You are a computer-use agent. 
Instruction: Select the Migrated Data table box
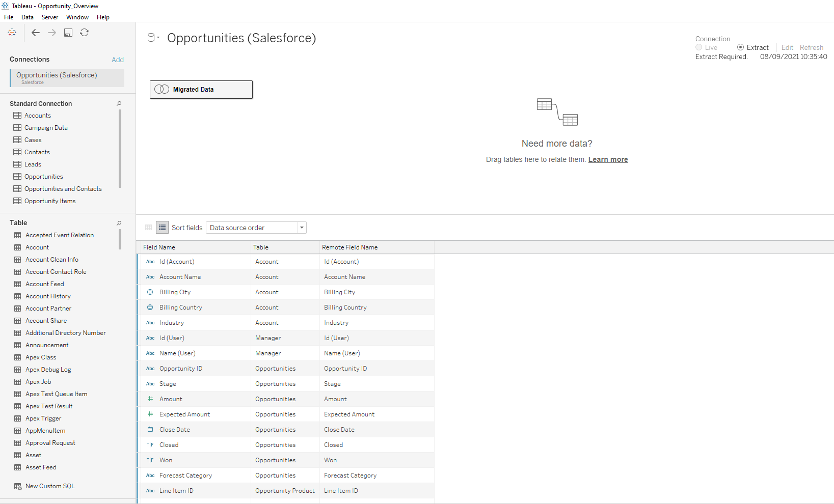coord(201,90)
